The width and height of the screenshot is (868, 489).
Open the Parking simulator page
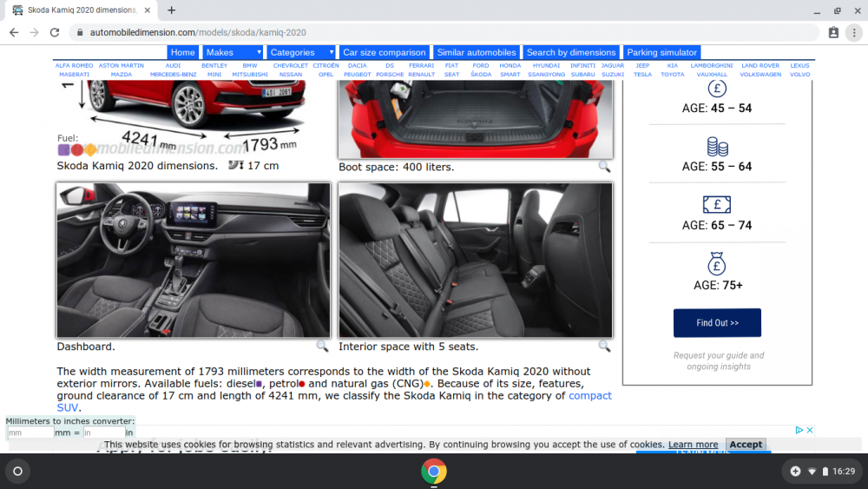point(661,52)
